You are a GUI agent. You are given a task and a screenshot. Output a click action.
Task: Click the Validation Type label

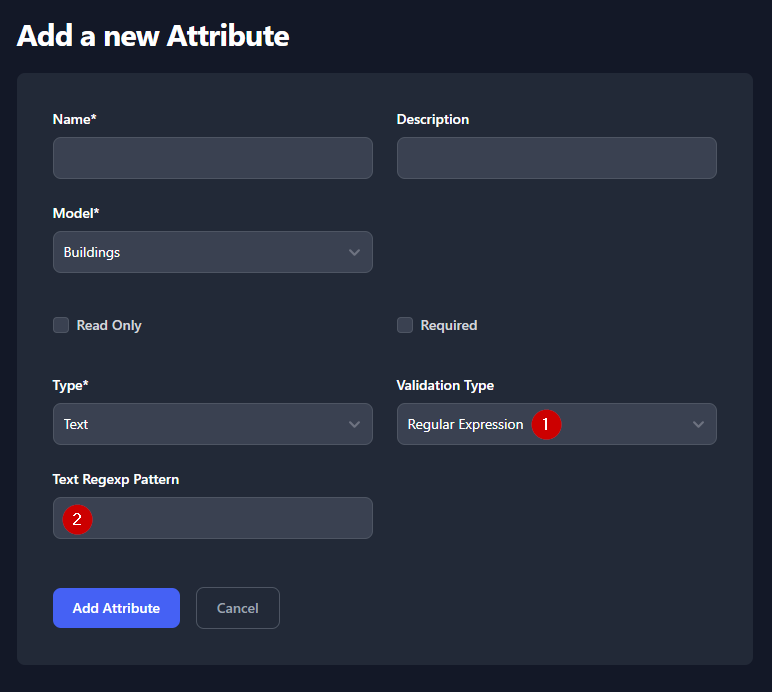point(445,385)
